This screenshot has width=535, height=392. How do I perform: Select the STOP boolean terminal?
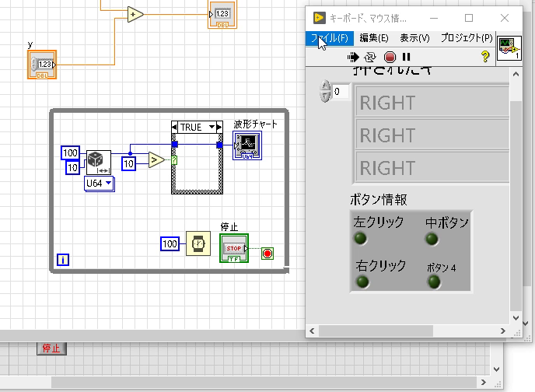click(x=234, y=248)
